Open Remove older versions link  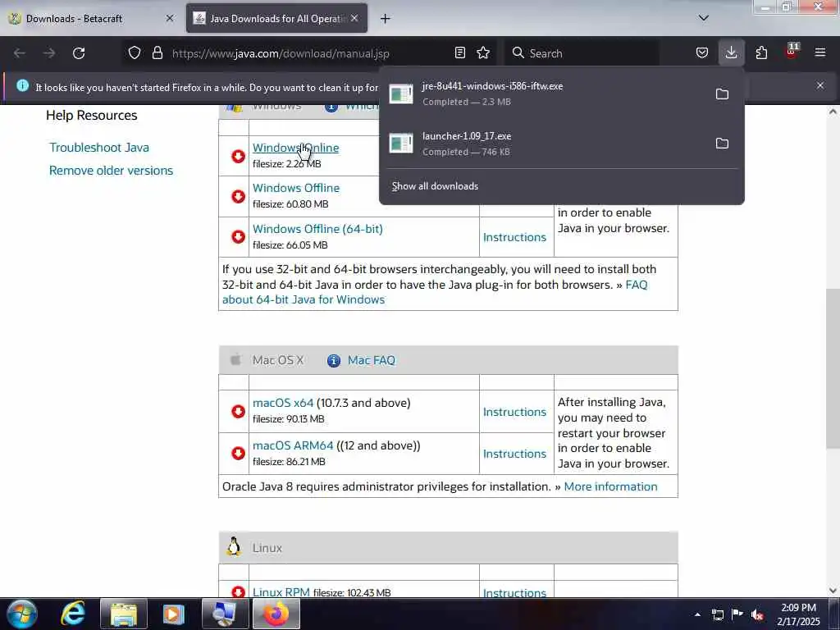click(111, 171)
